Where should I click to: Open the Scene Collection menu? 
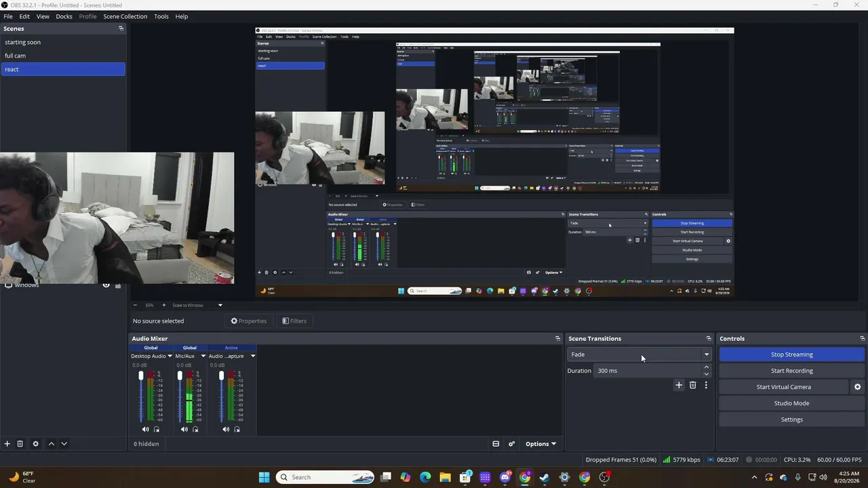(x=125, y=16)
